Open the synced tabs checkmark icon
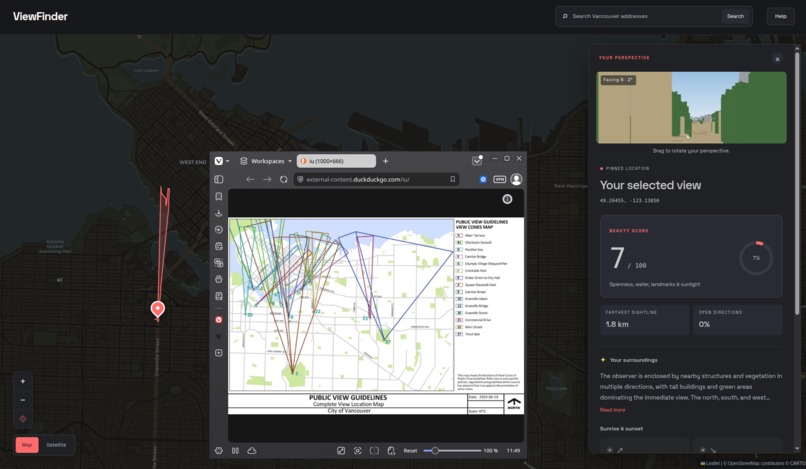Viewport: 806px width, 469px height. pyautogui.click(x=477, y=160)
